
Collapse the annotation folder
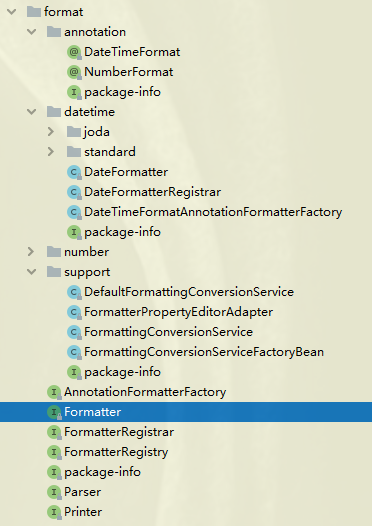[x=32, y=32]
